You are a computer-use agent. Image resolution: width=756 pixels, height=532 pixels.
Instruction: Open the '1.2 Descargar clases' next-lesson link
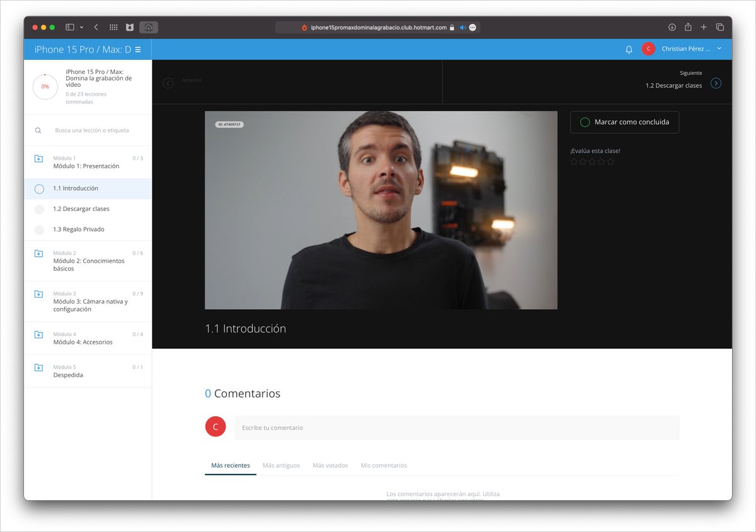coord(673,86)
